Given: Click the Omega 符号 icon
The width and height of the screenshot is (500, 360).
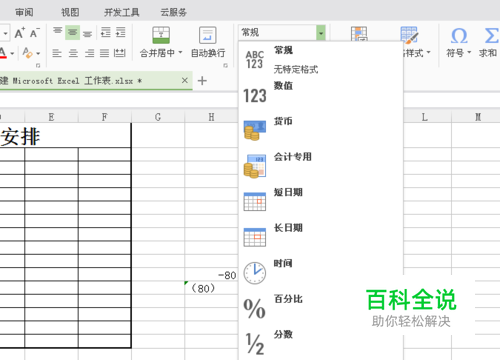Looking at the screenshot, I should coord(459,35).
